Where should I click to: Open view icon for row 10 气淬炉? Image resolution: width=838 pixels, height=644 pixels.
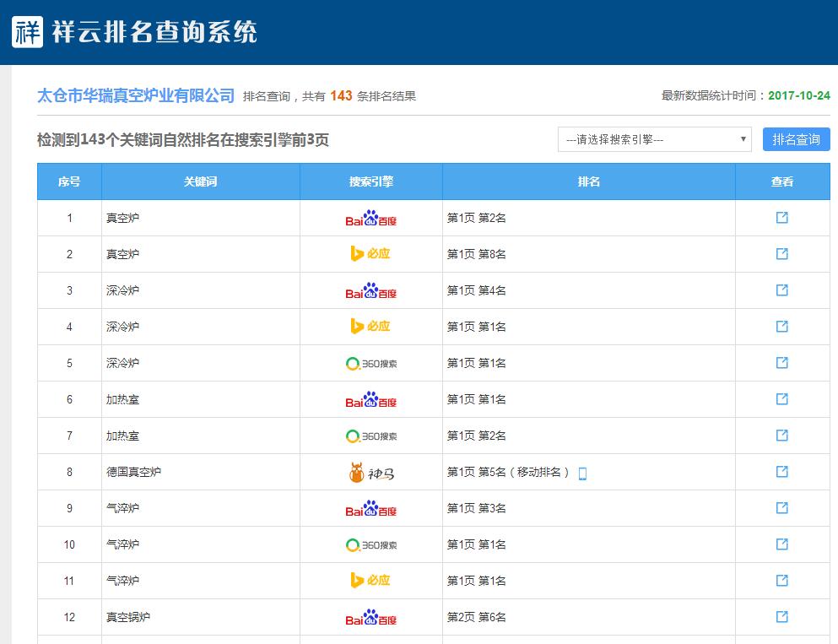point(781,544)
